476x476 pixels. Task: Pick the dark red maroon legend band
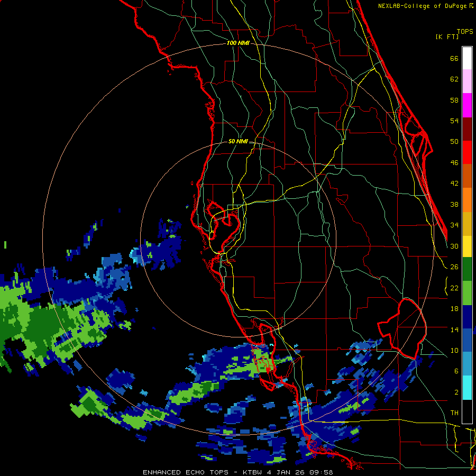click(x=467, y=129)
